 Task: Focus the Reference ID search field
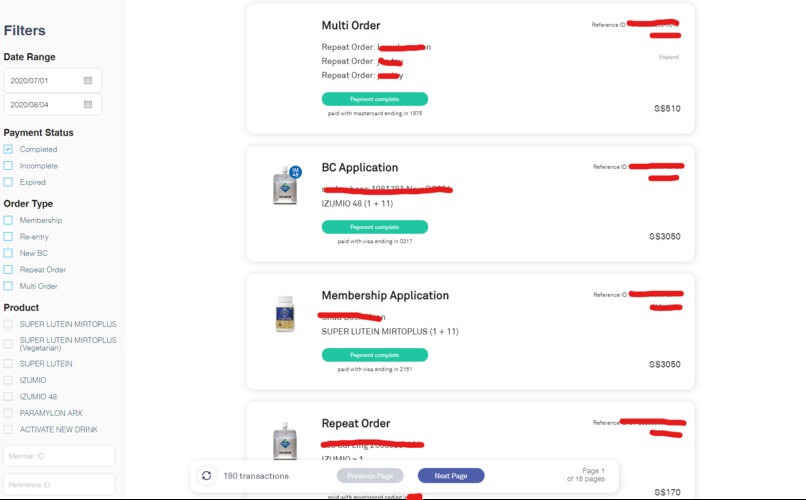coord(59,485)
